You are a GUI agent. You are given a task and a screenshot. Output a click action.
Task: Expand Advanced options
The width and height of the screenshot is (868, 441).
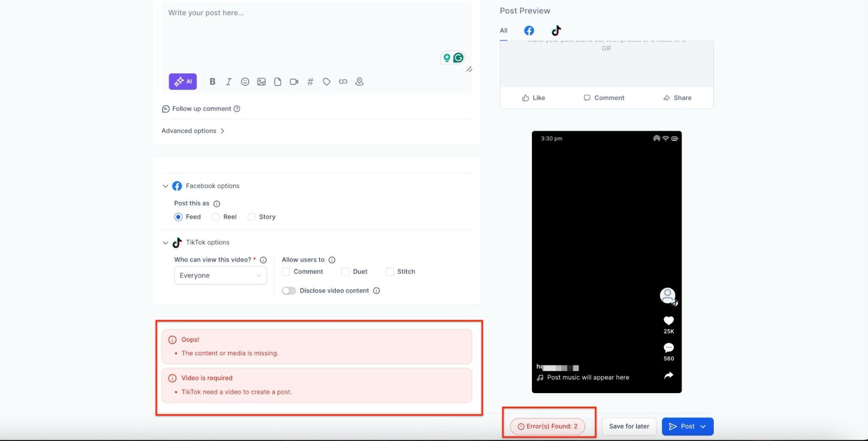coord(193,131)
